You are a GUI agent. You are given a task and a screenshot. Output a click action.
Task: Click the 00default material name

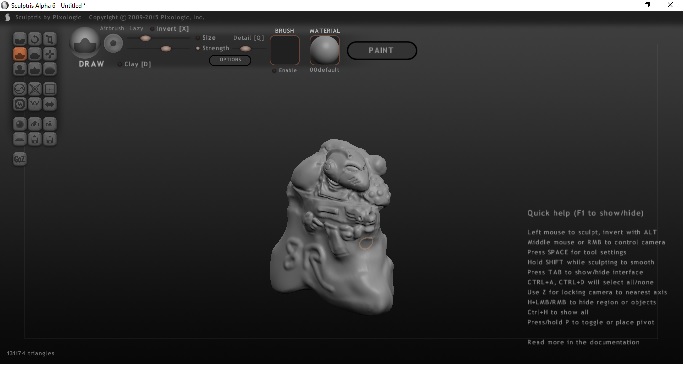[x=324, y=70]
